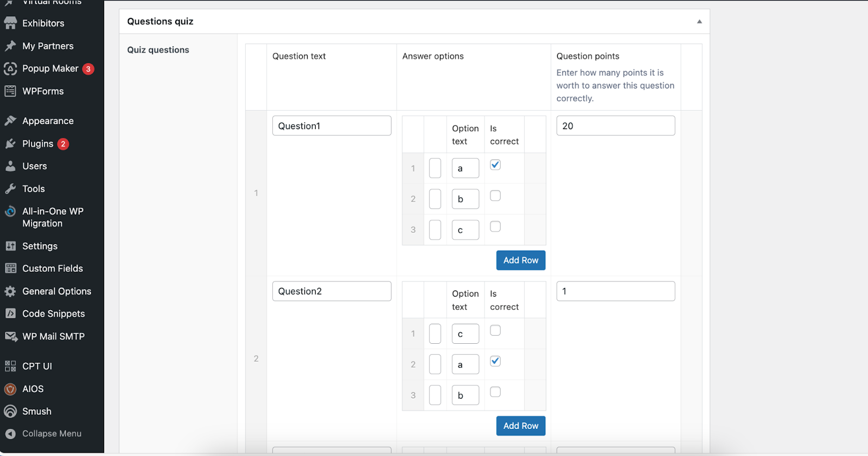Image resolution: width=868 pixels, height=456 pixels.
Task: Uncheck Is correct for Question1 option a
Action: tap(495, 165)
